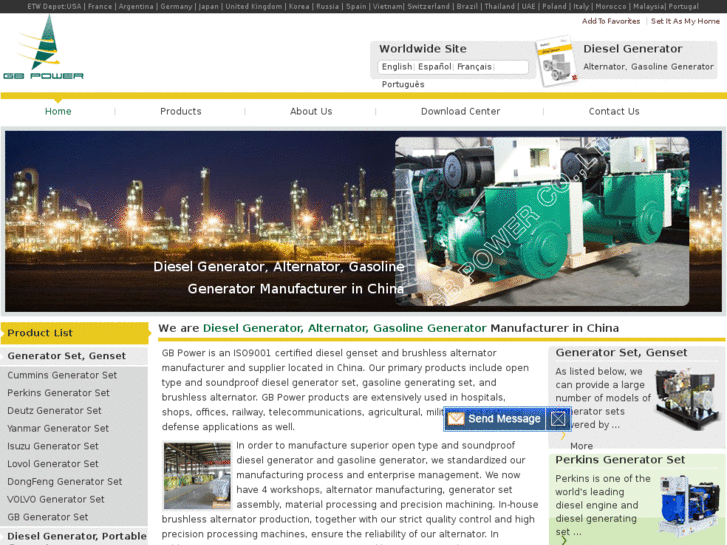Image resolution: width=727 pixels, height=545 pixels.
Task: Open the Vietnam depot link
Action: (x=388, y=6)
